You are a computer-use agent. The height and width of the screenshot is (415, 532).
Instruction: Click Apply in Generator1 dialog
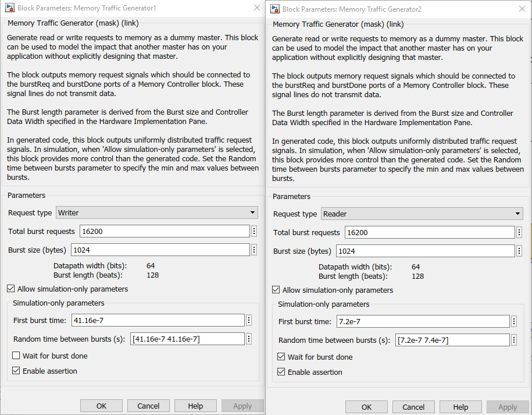[x=242, y=406]
